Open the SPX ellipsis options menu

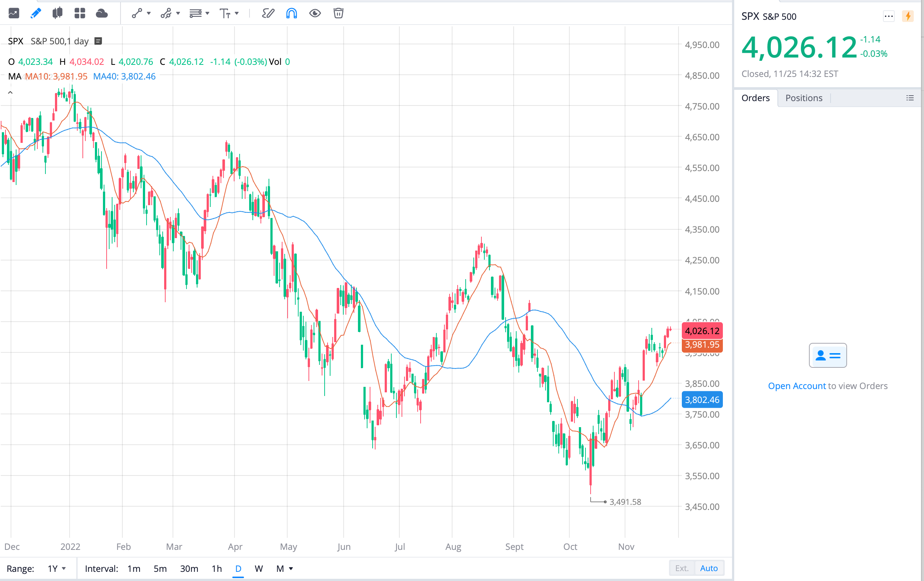coord(889,16)
